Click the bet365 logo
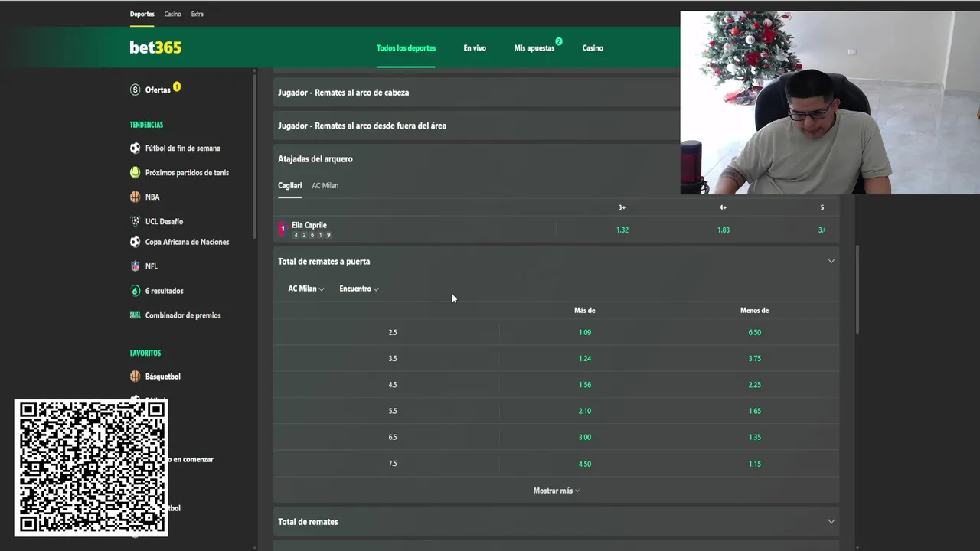 [x=155, y=47]
